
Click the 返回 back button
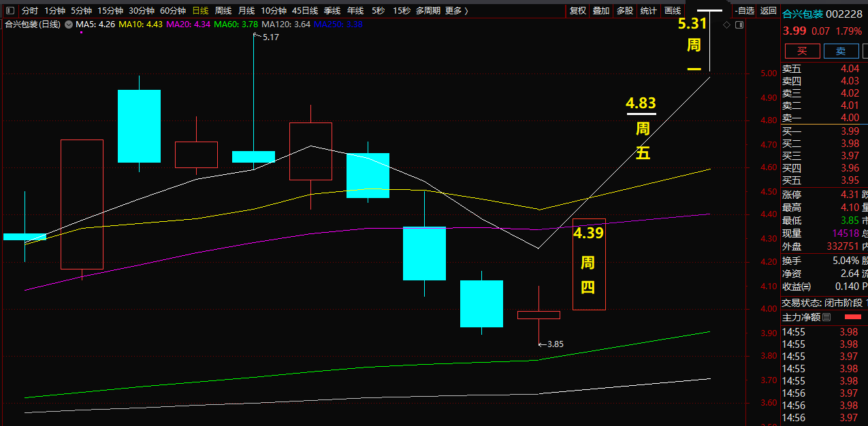click(x=768, y=11)
